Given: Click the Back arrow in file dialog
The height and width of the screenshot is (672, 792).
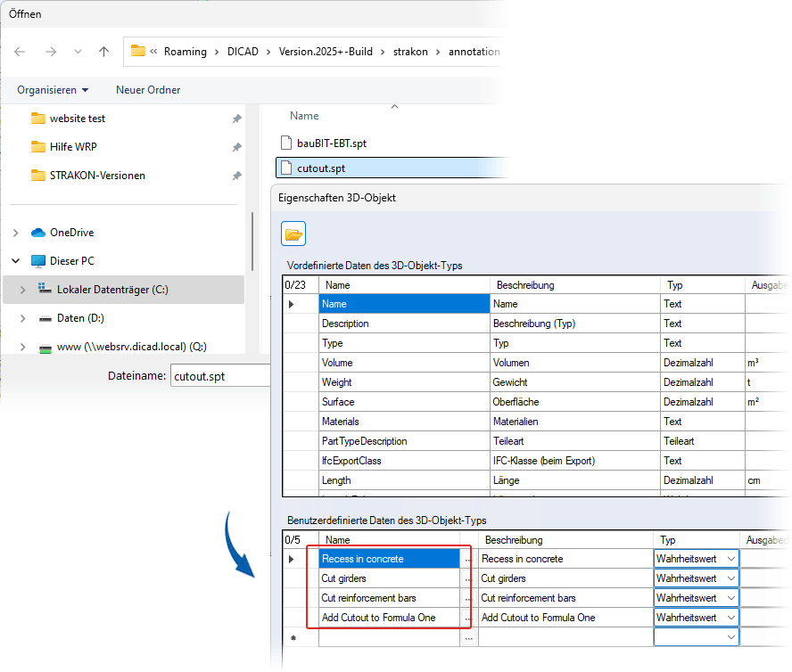Looking at the screenshot, I should tap(20, 52).
